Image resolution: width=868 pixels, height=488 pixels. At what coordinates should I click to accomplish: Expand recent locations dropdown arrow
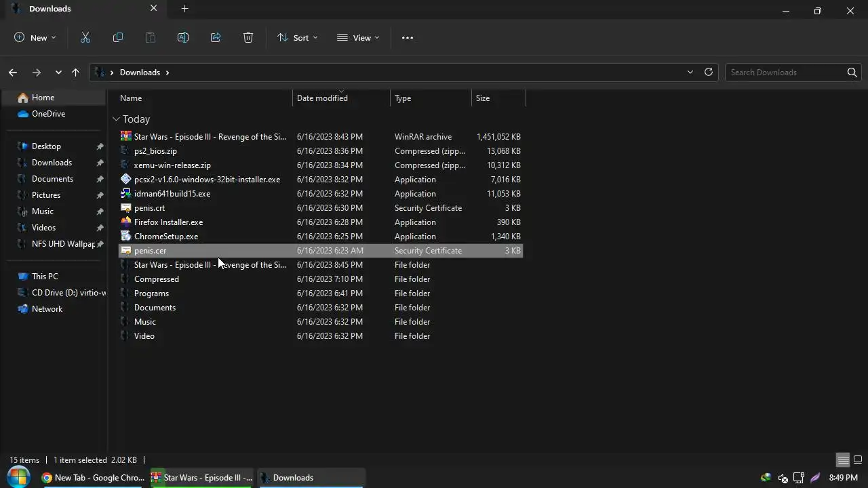tap(58, 73)
